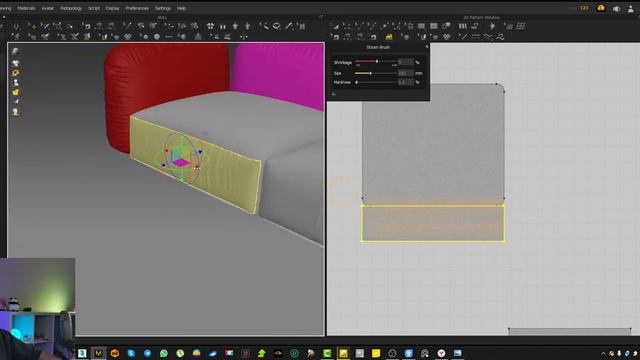This screenshot has width=640, height=360.
Task: Adjust the Hardness slider in Steam Brush panel
Action: pos(376,82)
